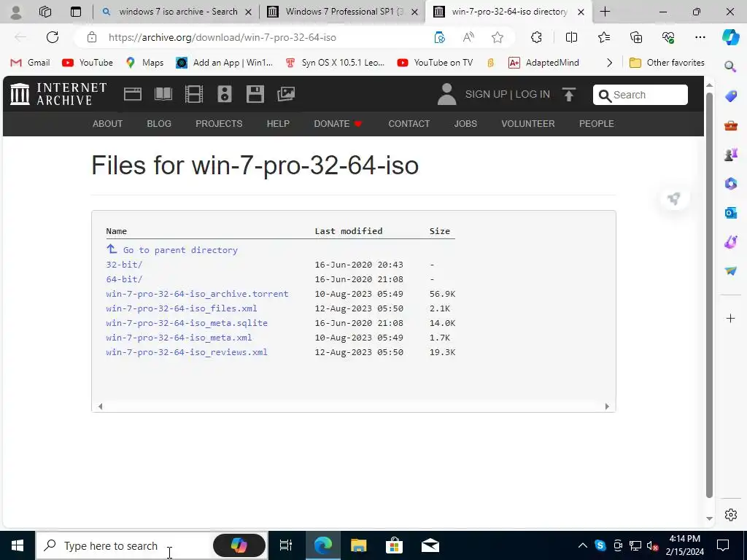
Task: Open the Images icon in Archive header
Action: (x=286, y=94)
